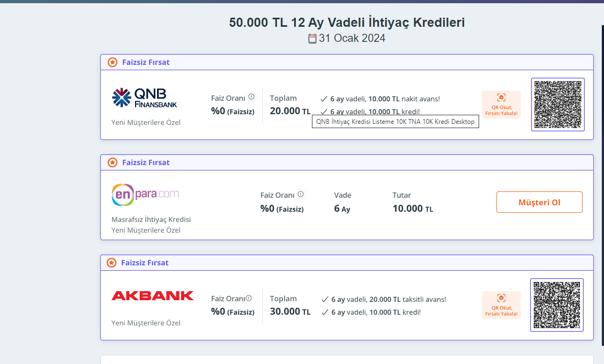Click the Akbank QR code
Image resolution: width=604 pixels, height=364 pixels.
click(x=557, y=304)
